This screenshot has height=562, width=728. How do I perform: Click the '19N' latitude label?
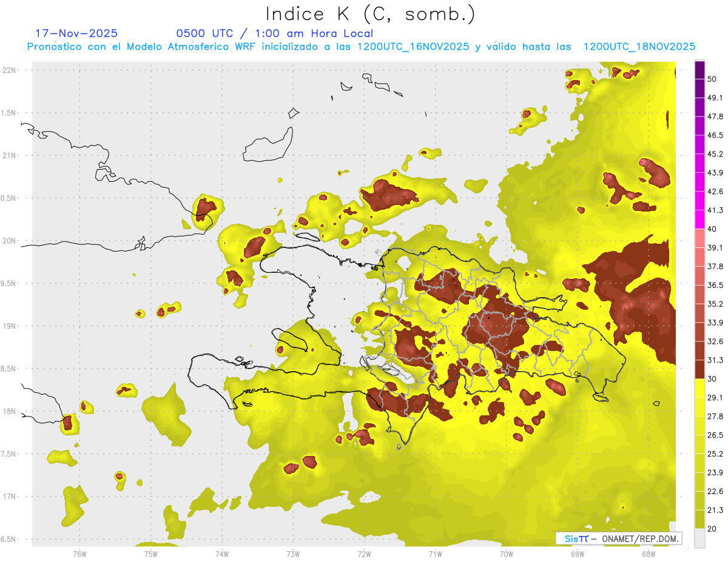10,326
